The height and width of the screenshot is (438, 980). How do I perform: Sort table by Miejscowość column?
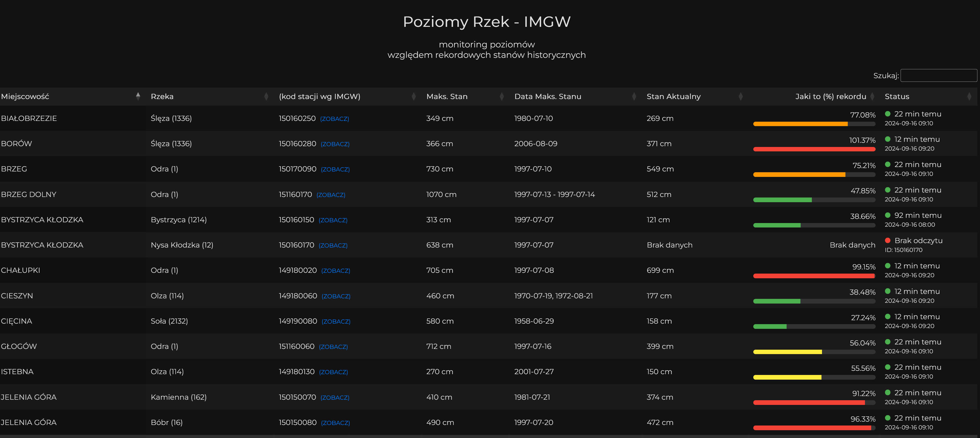click(x=71, y=96)
